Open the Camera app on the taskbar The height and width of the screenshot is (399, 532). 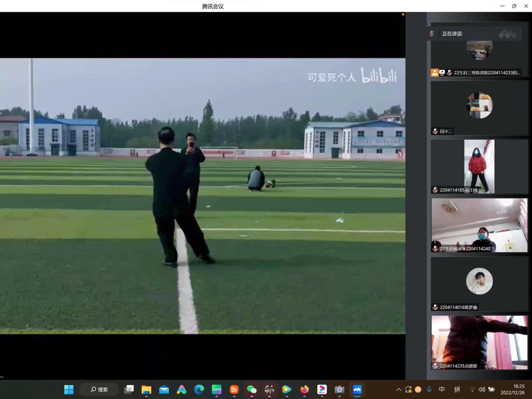tap(340, 389)
